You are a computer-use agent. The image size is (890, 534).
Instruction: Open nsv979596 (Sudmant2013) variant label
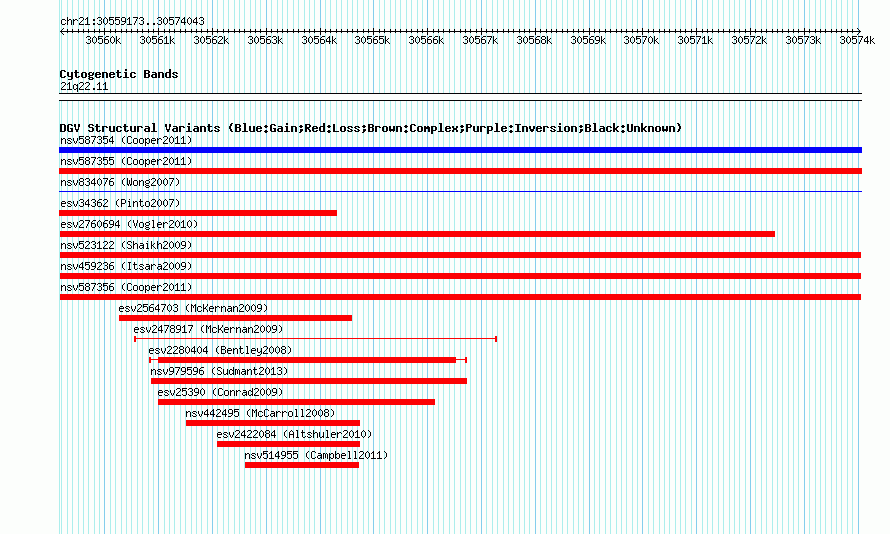[219, 371]
